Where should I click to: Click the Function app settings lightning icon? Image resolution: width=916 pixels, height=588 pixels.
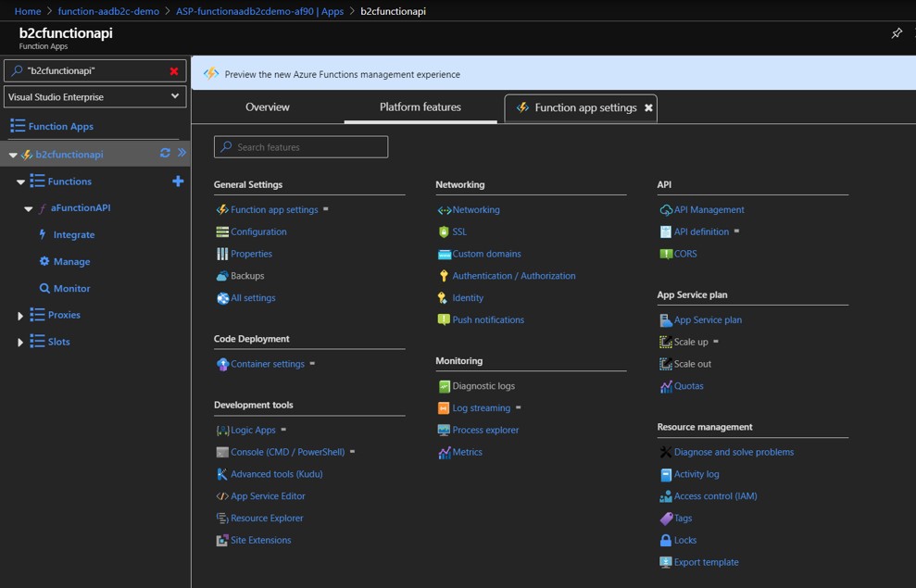coord(222,209)
